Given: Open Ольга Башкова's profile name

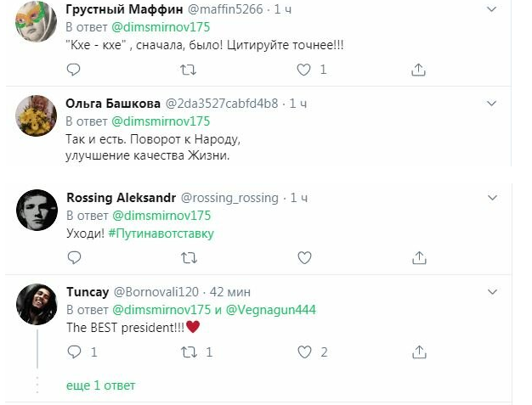Looking at the screenshot, I should (x=113, y=104).
